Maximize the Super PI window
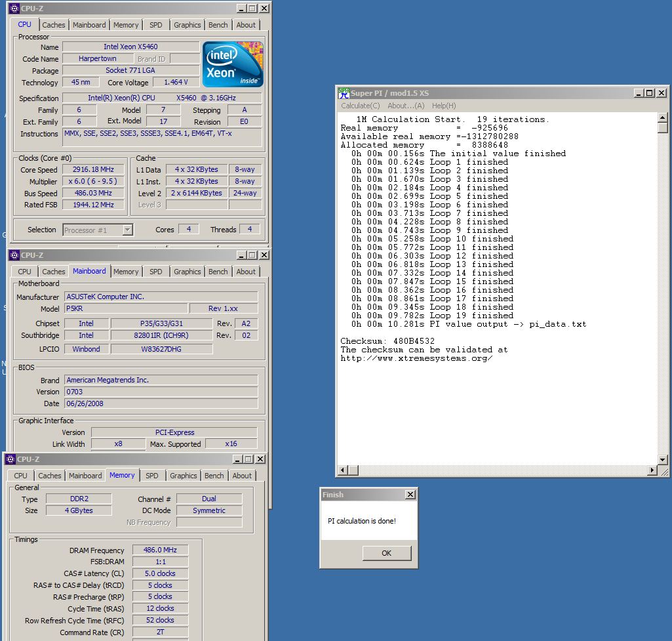Image resolution: width=672 pixels, height=641 pixels. [650, 93]
